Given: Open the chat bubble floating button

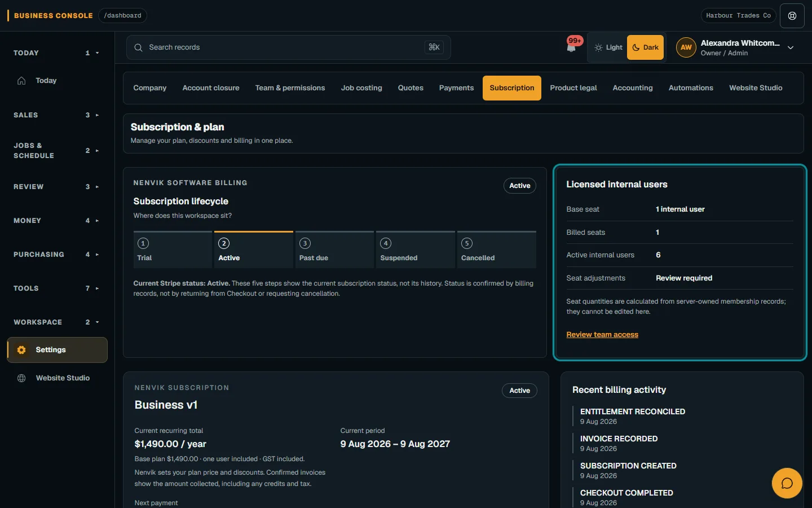Looking at the screenshot, I should click(787, 483).
